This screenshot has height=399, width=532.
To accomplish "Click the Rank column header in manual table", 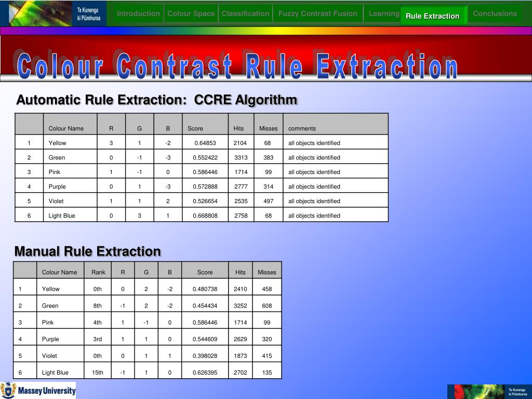I will pyautogui.click(x=98, y=270).
